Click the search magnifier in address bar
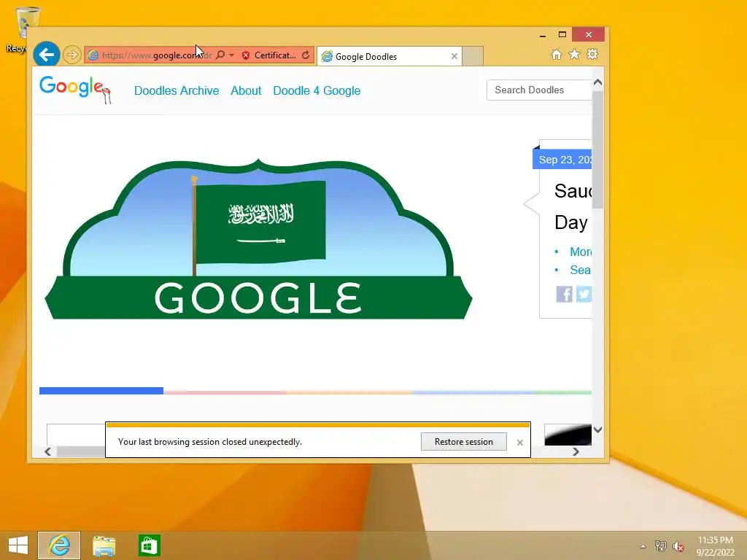This screenshot has width=747, height=560. pyautogui.click(x=220, y=55)
